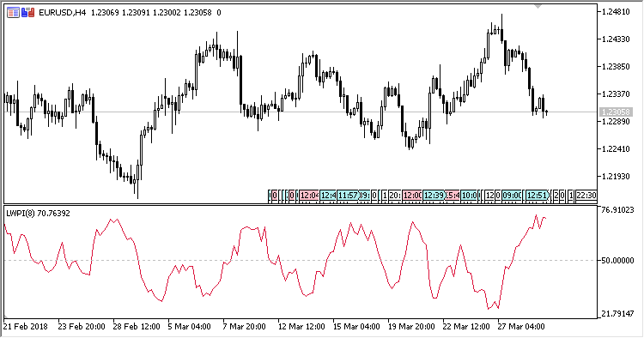Click the 76.91023 indicator scale value

point(617,210)
